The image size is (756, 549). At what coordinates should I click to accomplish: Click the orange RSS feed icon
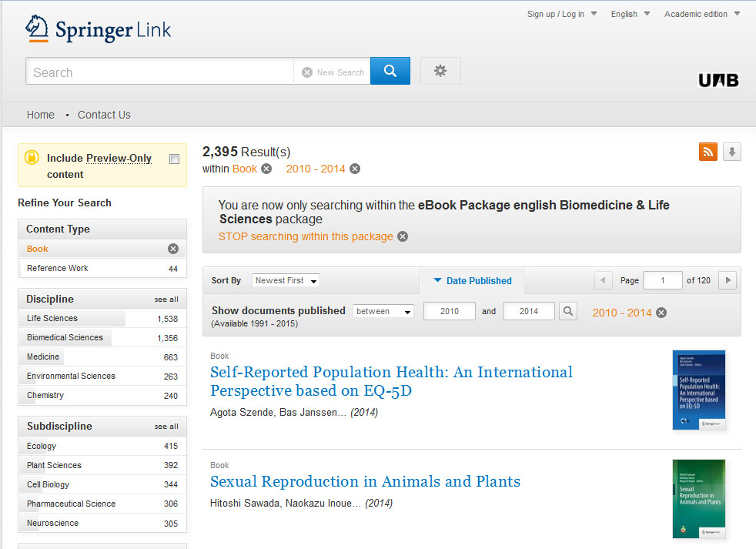point(707,152)
